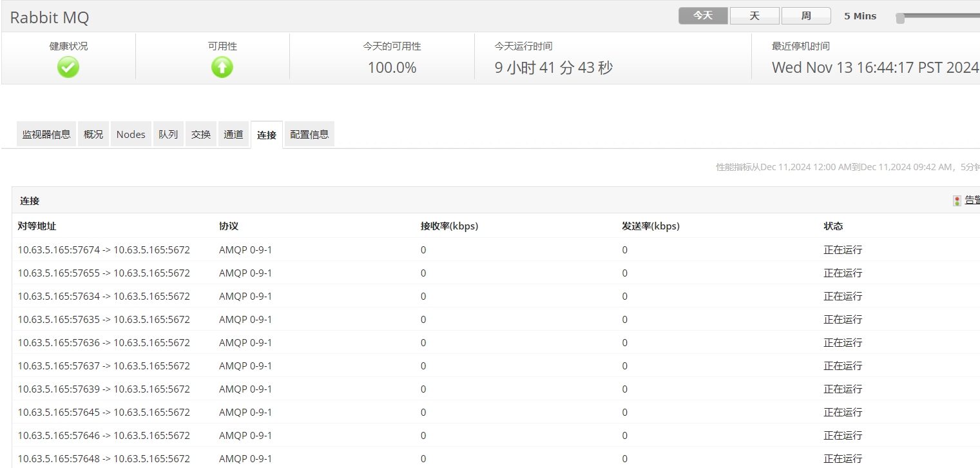This screenshot has height=468, width=980.
Task: Click the 100.0% availability value
Action: (392, 68)
